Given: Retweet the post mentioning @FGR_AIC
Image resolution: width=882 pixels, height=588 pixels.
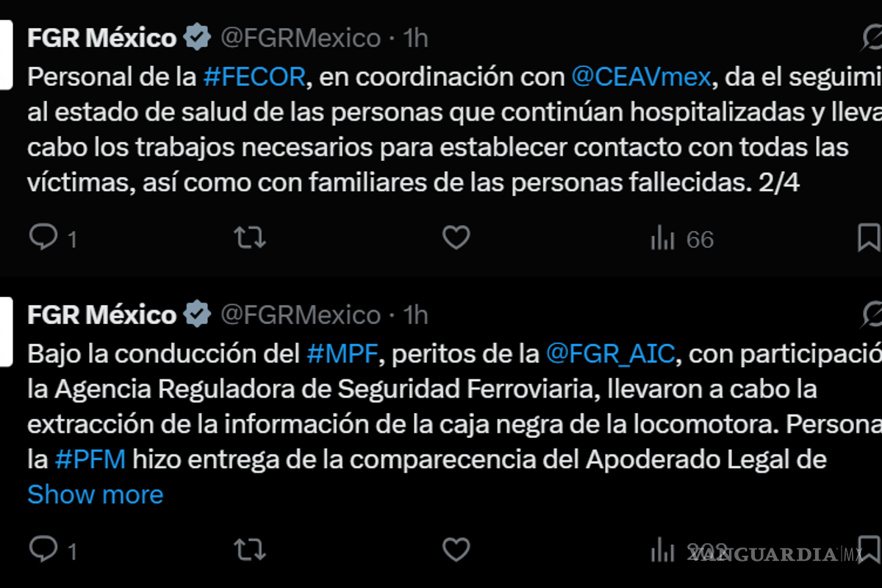Looking at the screenshot, I should point(249,549).
